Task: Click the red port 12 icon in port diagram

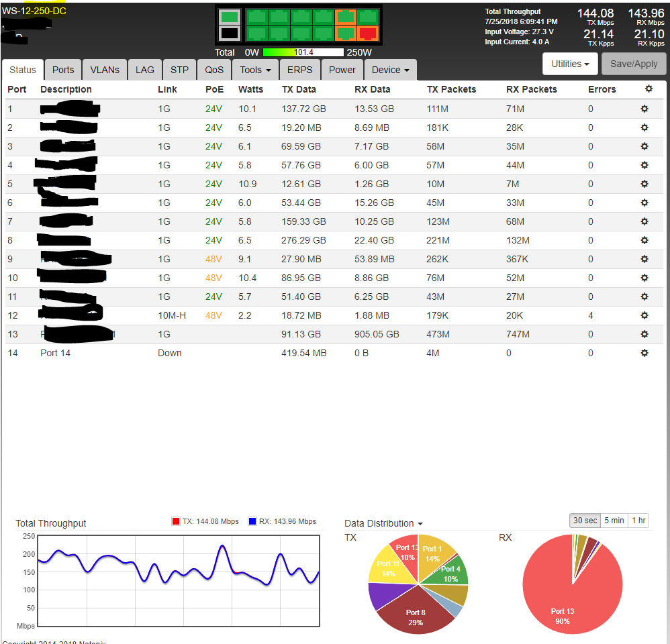Action: 367,33
